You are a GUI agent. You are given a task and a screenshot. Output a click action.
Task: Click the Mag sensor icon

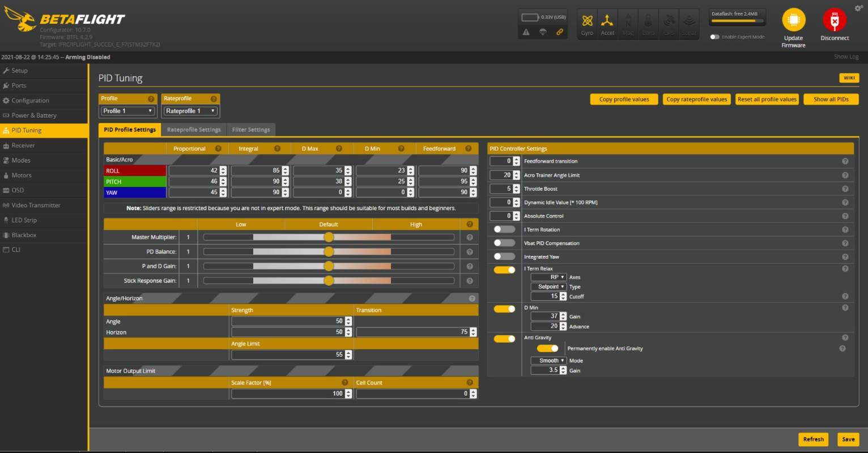pyautogui.click(x=628, y=24)
